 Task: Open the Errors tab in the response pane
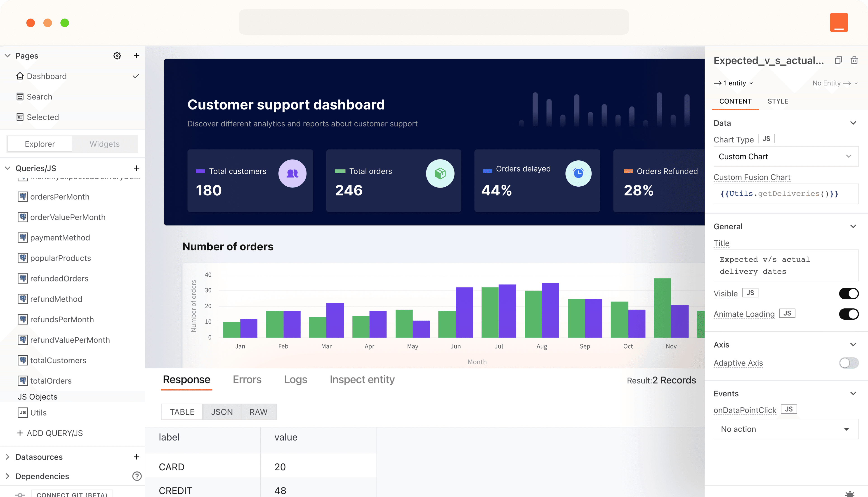(247, 379)
